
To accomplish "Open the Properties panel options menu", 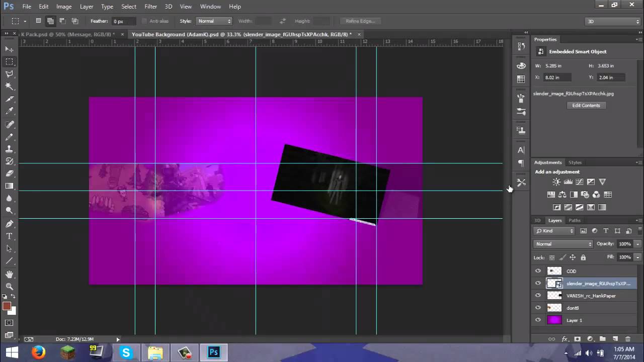I will (x=639, y=39).
